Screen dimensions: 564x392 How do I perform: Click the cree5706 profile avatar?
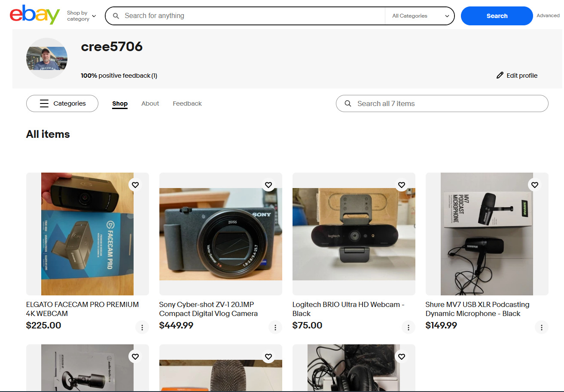[x=47, y=58]
